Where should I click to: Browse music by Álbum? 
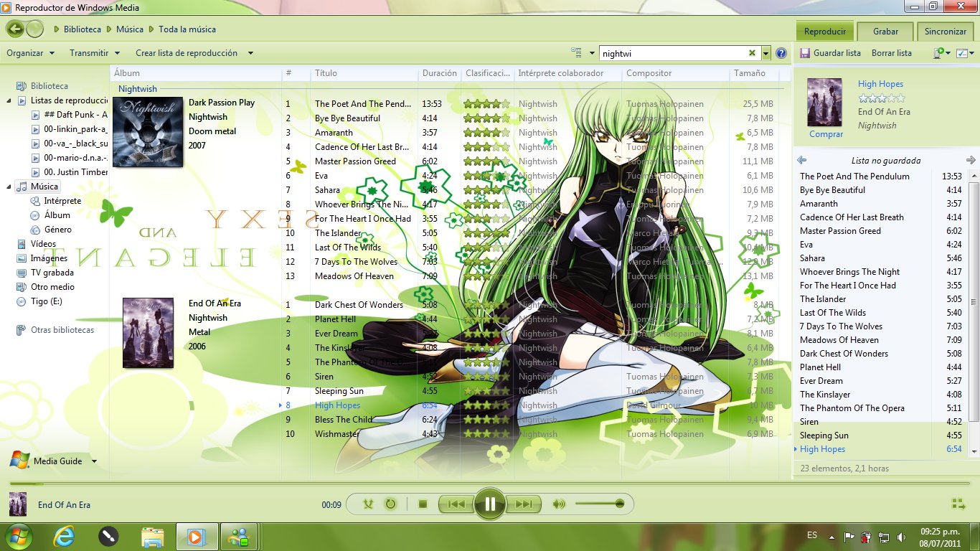[x=57, y=215]
